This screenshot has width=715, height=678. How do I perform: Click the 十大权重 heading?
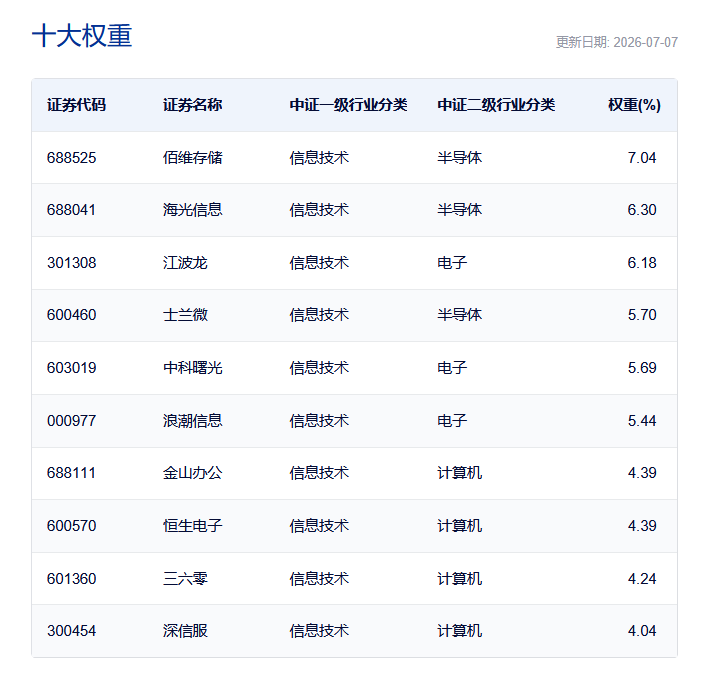82,36
